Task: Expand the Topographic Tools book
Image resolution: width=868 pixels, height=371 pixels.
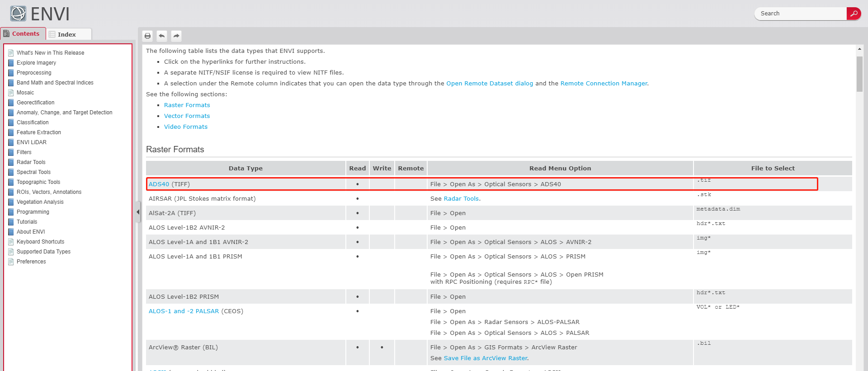Action: pos(38,182)
